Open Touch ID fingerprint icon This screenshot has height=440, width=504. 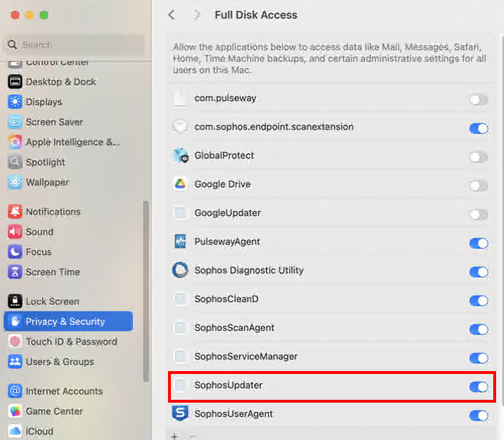point(15,342)
